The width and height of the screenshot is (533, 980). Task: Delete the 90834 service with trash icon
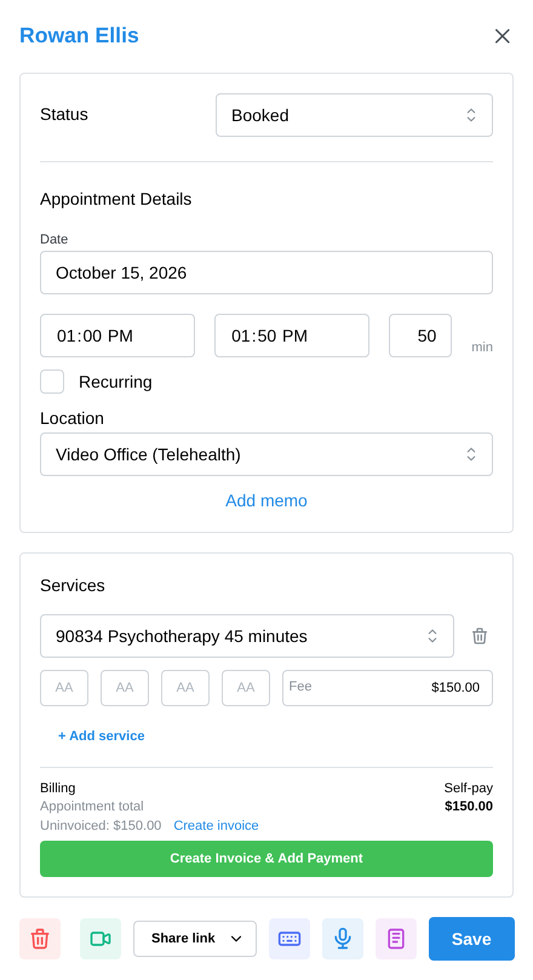click(x=480, y=636)
